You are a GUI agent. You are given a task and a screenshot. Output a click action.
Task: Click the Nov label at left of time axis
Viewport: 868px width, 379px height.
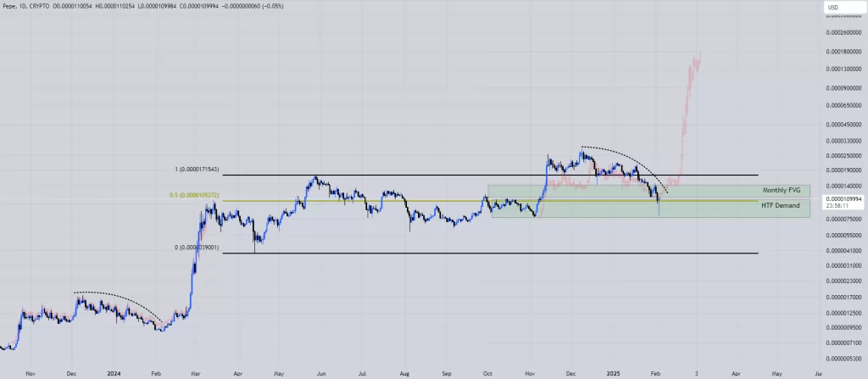pos(31,372)
